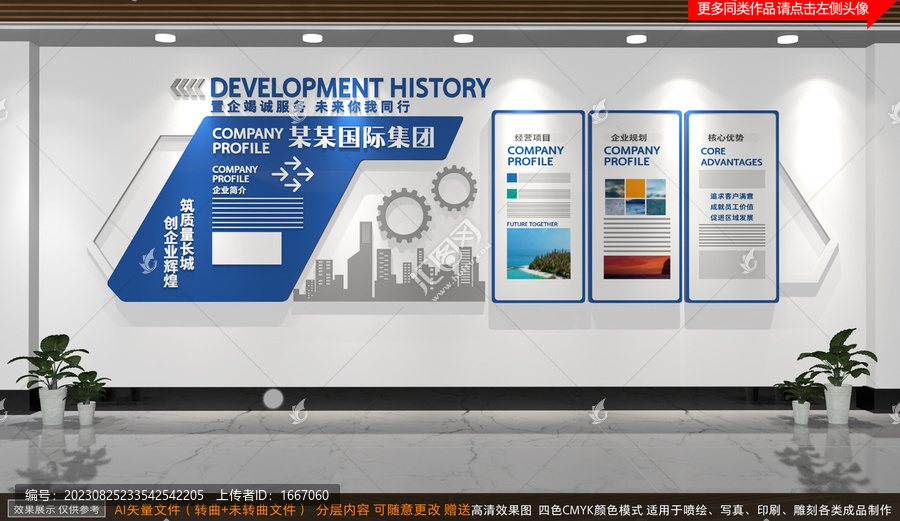This screenshot has width=900, height=521.
Task: Click the orange text 分层内容 可随意更改 赠送
Action: click(x=393, y=510)
